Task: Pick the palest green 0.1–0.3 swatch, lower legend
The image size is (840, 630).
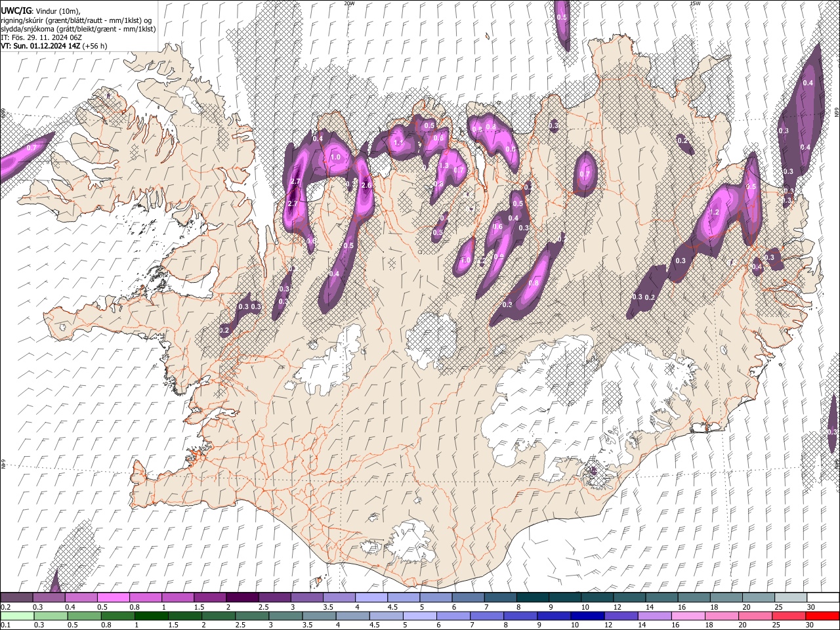Action: [17, 616]
